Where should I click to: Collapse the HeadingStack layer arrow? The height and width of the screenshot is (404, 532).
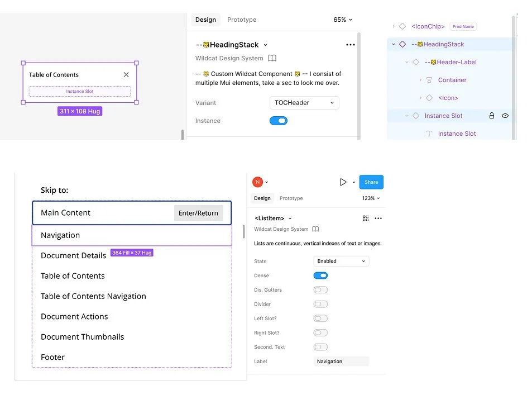(x=394, y=44)
